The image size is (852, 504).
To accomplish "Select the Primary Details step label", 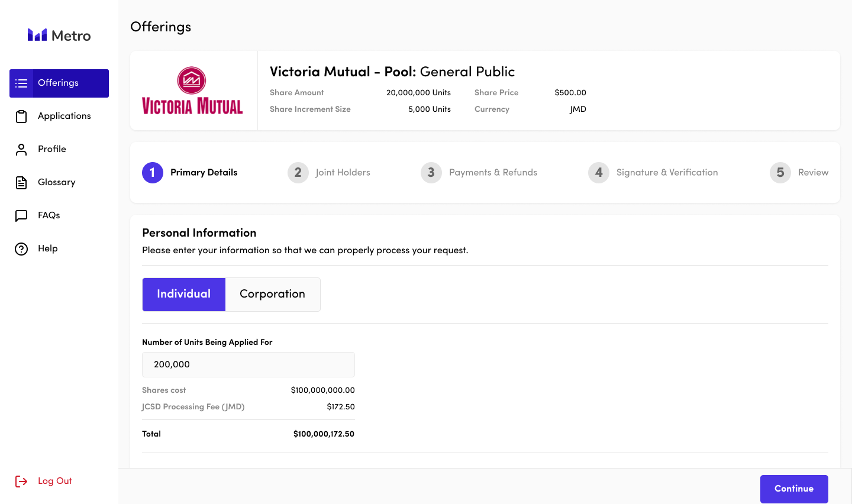I will coord(204,173).
